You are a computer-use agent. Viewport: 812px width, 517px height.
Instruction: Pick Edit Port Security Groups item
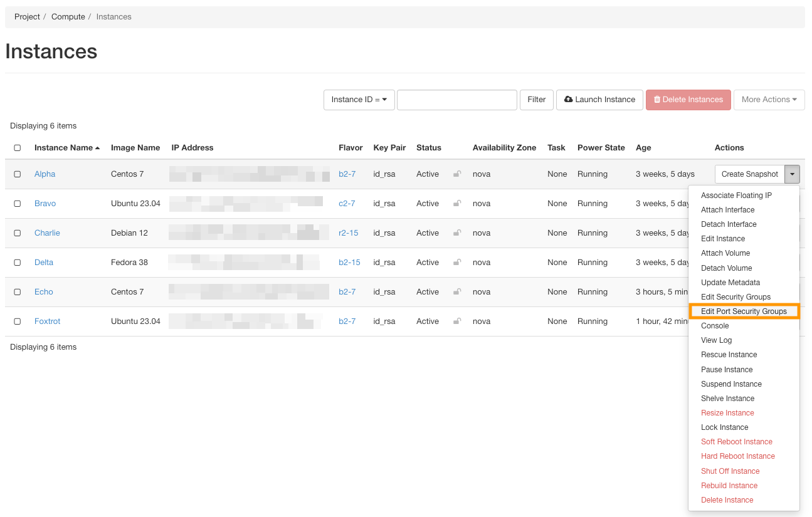click(744, 311)
